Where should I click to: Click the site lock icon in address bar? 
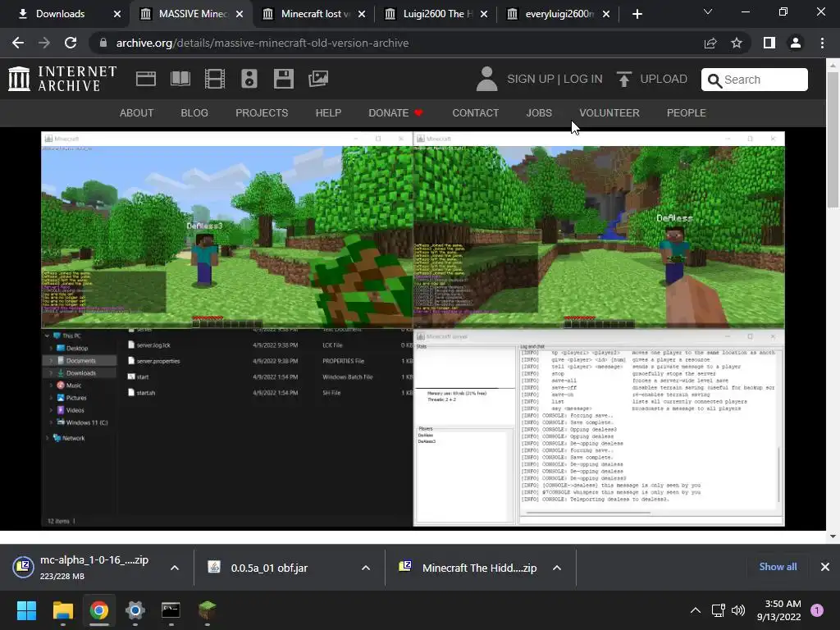tap(103, 43)
